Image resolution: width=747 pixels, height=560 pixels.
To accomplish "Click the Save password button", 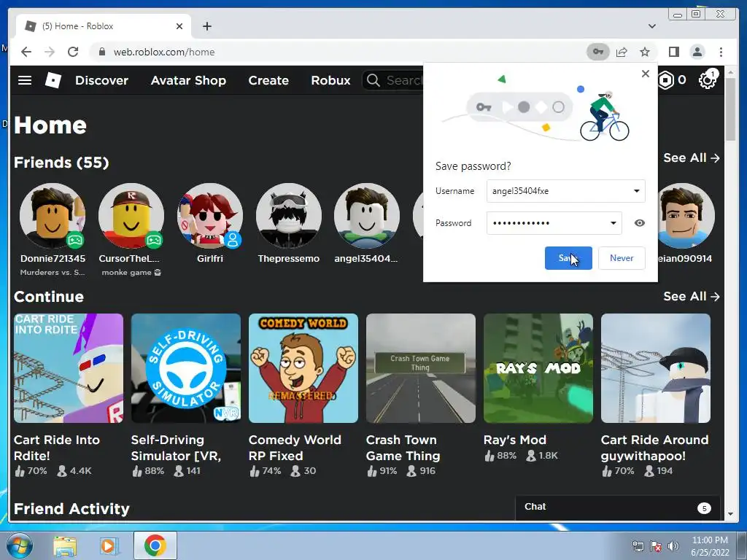I will (x=568, y=258).
